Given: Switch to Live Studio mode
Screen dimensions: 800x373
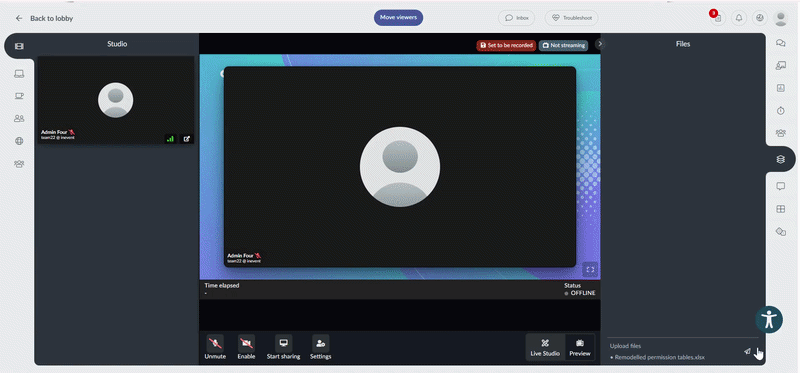Looking at the screenshot, I should point(545,347).
